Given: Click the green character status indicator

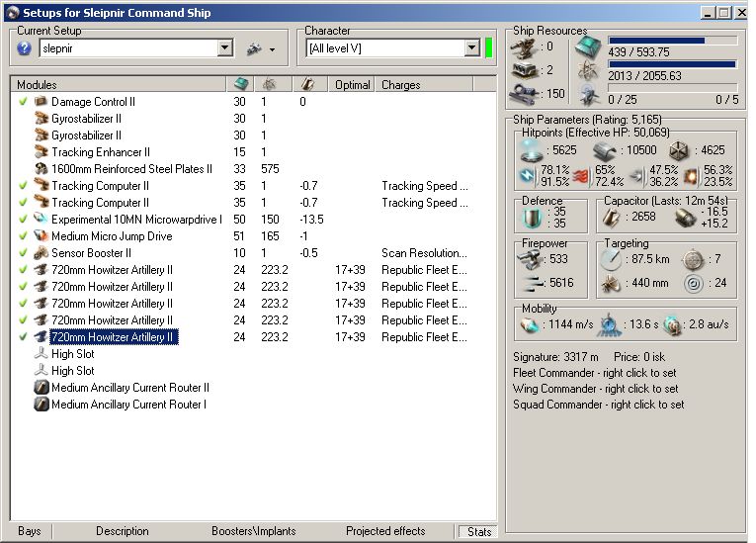Looking at the screenshot, I should [x=488, y=48].
